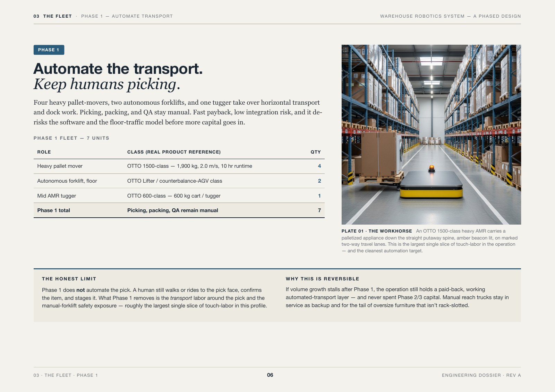Click '03 · THE FLEET · PHASE 1' footer text
This screenshot has height=392, width=555.
click(66, 375)
